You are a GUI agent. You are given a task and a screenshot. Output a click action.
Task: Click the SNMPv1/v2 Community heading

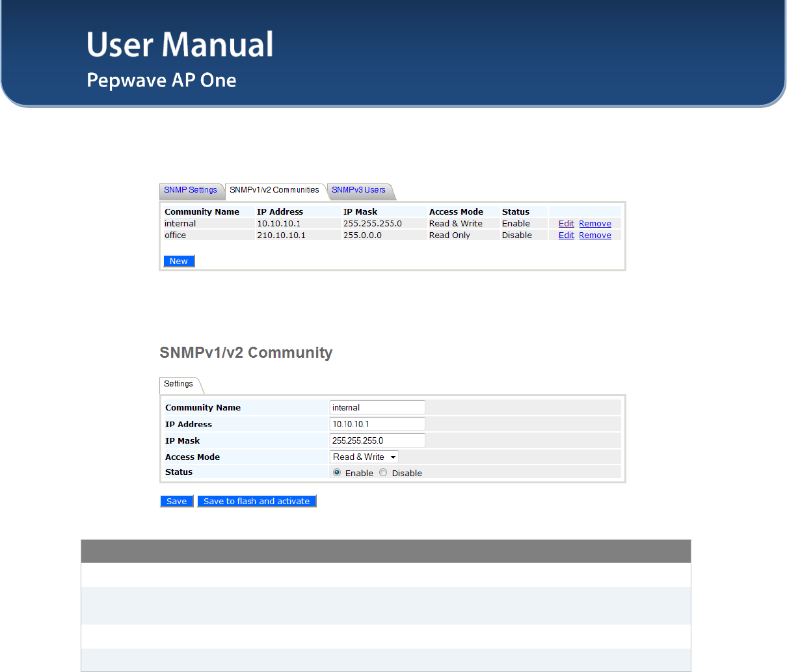click(246, 353)
